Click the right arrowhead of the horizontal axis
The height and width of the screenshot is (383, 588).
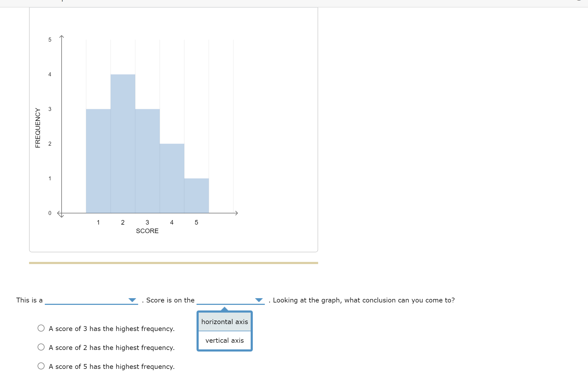point(236,213)
